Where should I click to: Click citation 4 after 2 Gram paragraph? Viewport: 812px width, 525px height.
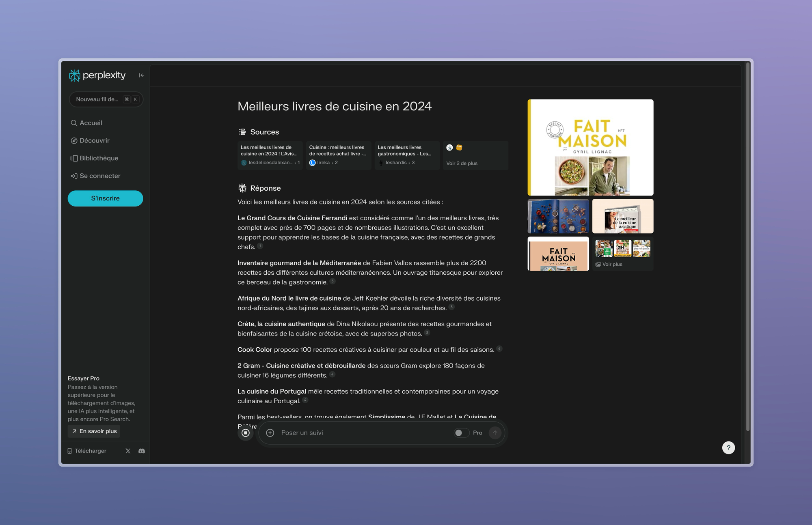pyautogui.click(x=332, y=374)
